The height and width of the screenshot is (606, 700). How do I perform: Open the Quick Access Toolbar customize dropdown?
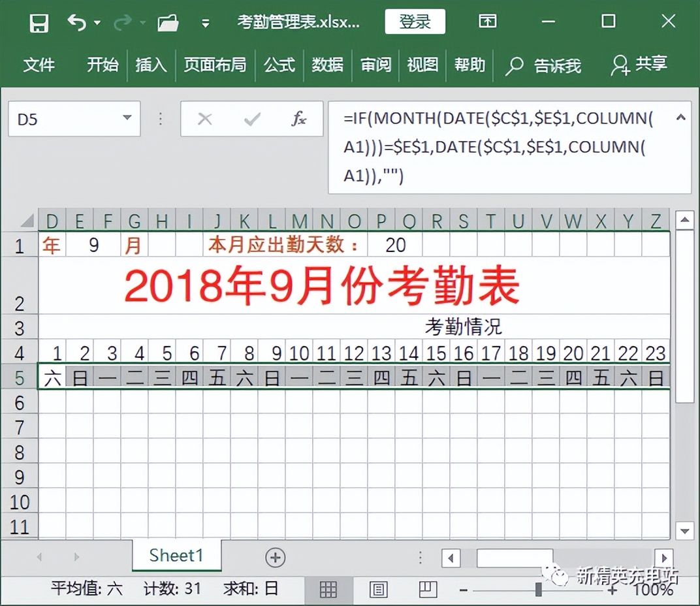(204, 22)
